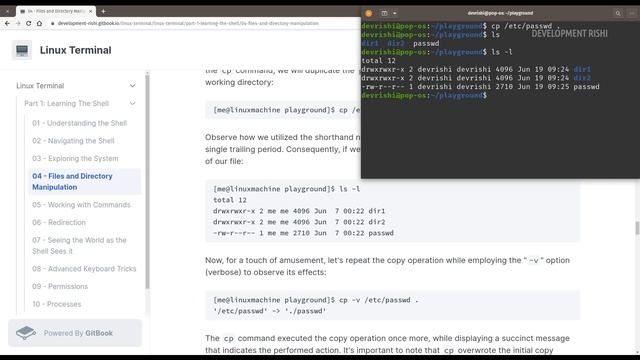
Task: Click the browser address bar URL
Action: pyautogui.click(x=188, y=23)
